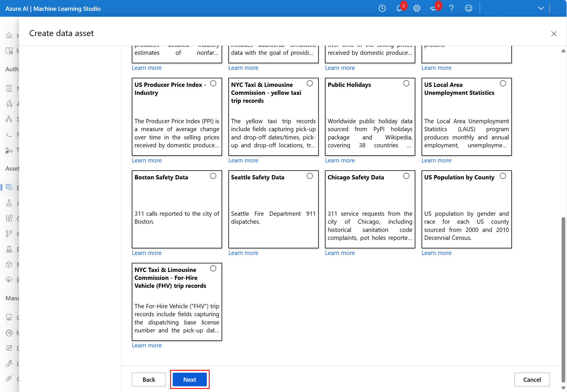
Task: Select US Population by County radio button
Action: point(503,176)
